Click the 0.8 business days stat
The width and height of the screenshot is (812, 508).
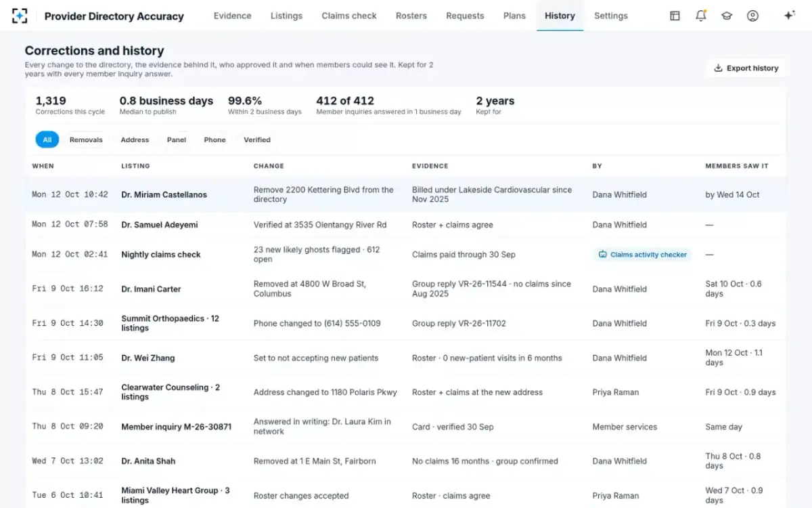coord(166,105)
